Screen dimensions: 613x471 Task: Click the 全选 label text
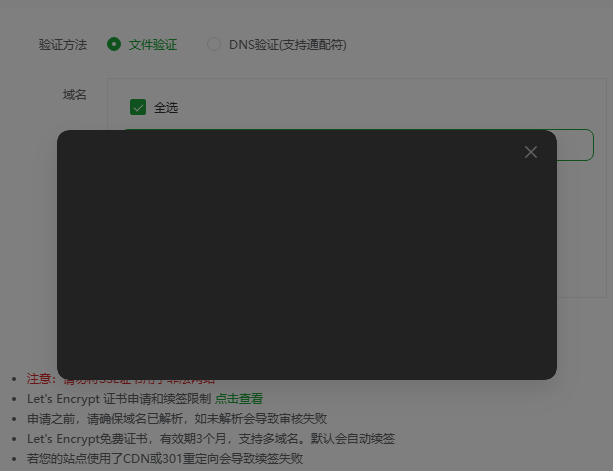[x=166, y=108]
